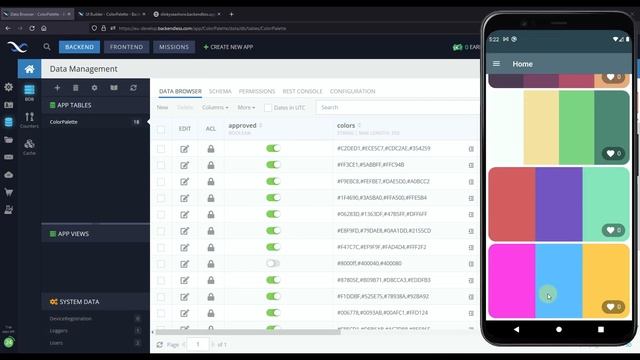Tap Android home navigation button

(559, 329)
